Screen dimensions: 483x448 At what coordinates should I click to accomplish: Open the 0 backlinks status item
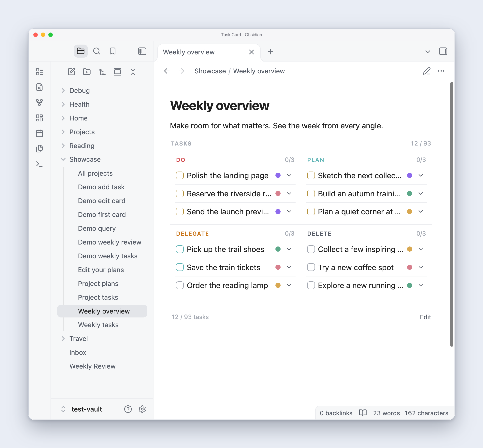pyautogui.click(x=336, y=413)
